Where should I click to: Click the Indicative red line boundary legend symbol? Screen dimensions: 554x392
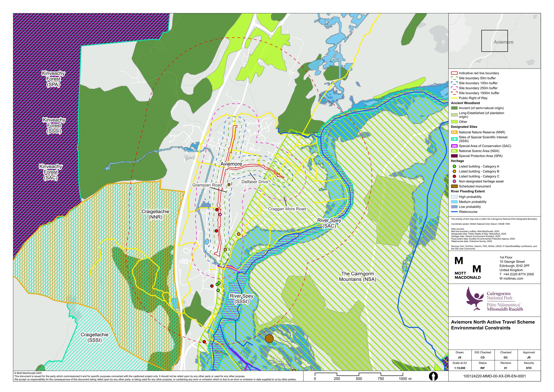coord(454,73)
